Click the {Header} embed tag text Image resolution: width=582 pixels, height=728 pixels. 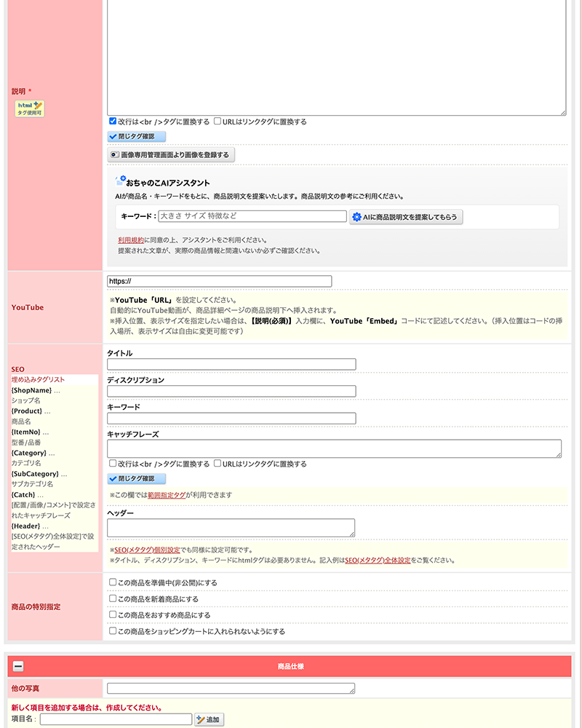pyautogui.click(x=26, y=526)
